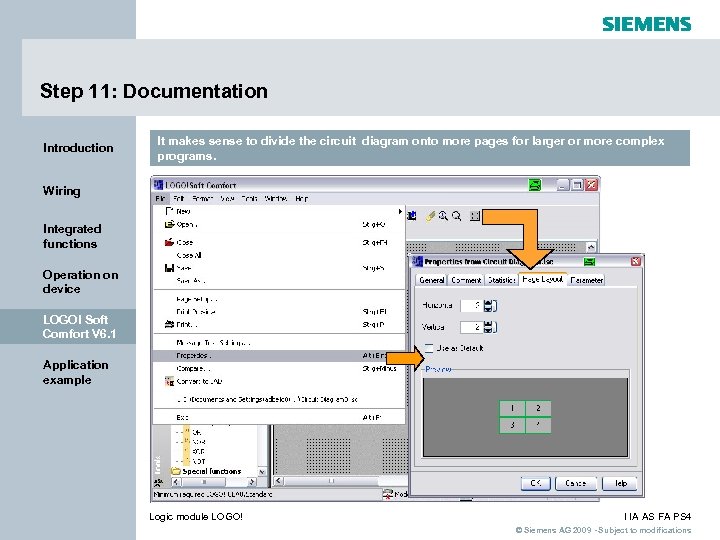Click the zoom out magnifier icon
720x540 pixels.
coord(456,216)
